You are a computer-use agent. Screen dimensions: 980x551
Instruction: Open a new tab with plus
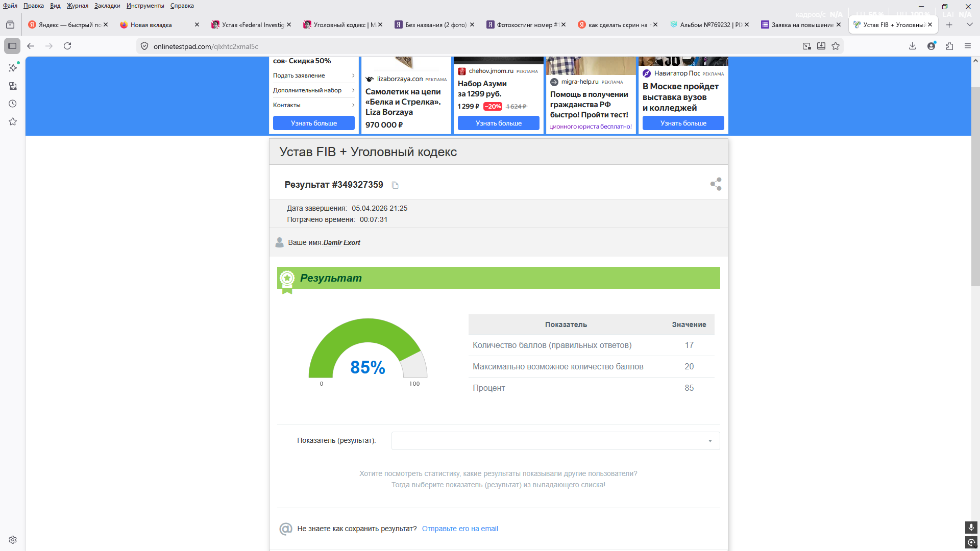click(949, 24)
